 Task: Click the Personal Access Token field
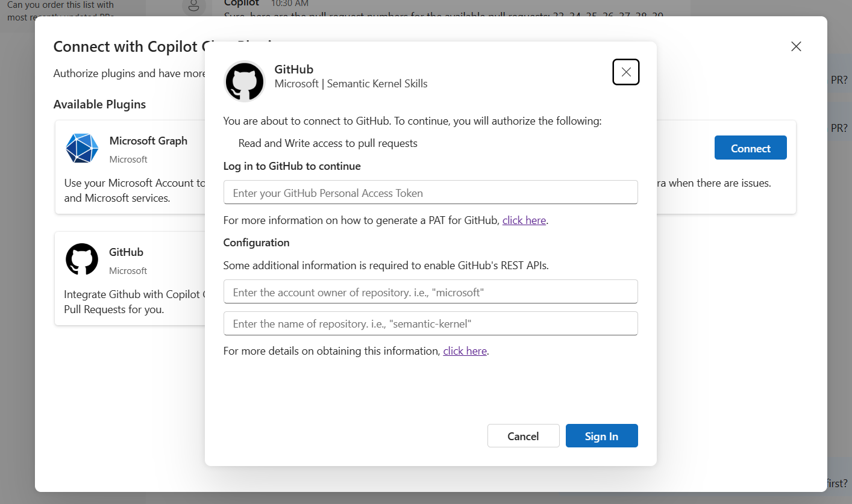(430, 193)
